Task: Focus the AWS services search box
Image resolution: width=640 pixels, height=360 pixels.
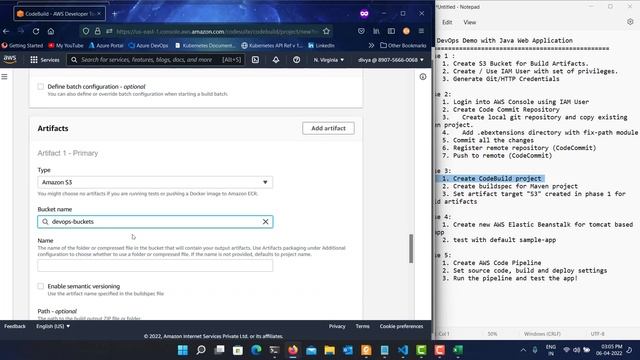Action: click(155, 60)
